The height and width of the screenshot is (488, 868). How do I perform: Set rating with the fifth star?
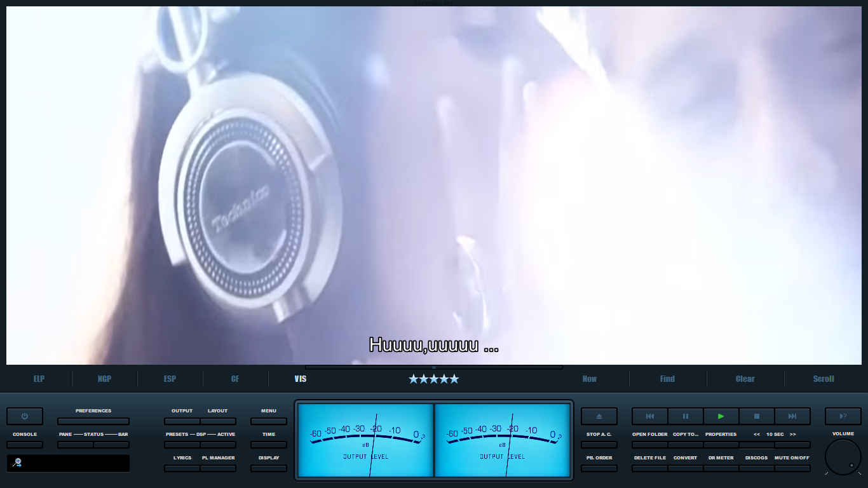coord(454,379)
